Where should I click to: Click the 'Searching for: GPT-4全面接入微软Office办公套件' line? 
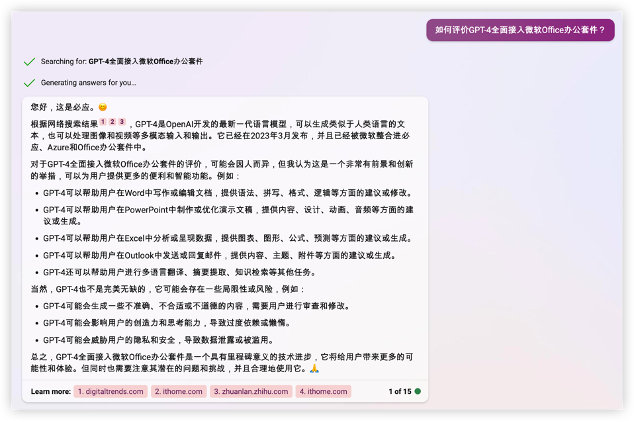click(x=122, y=61)
